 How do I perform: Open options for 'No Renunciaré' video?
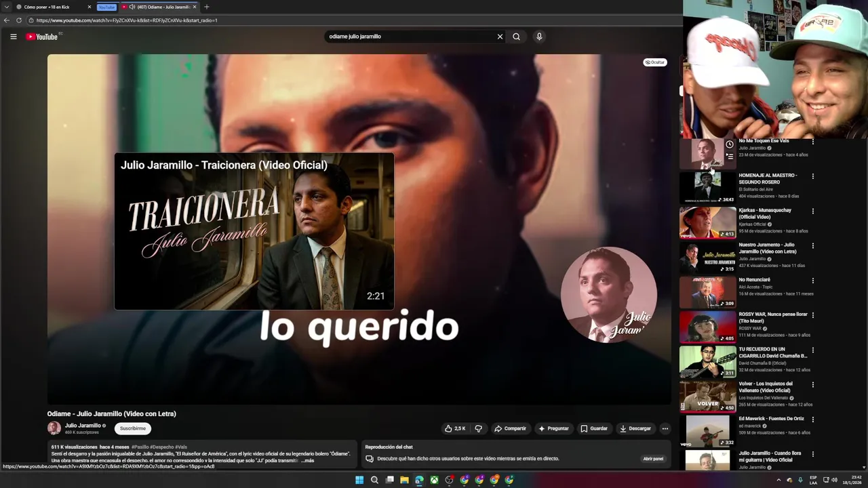click(x=812, y=280)
